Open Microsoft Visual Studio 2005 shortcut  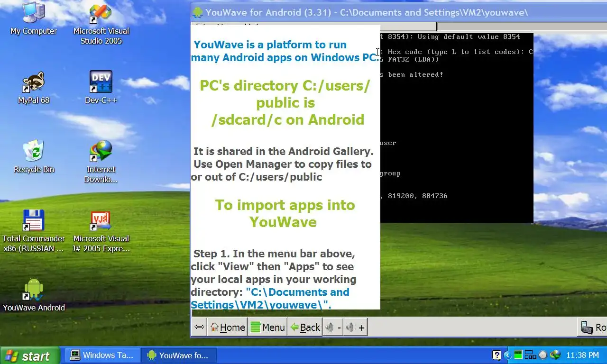[x=101, y=24]
